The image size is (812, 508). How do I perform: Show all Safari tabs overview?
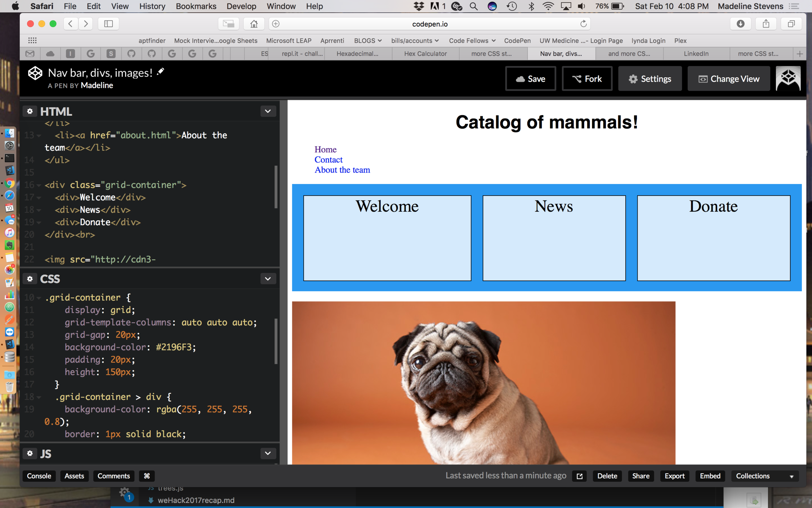(791, 23)
